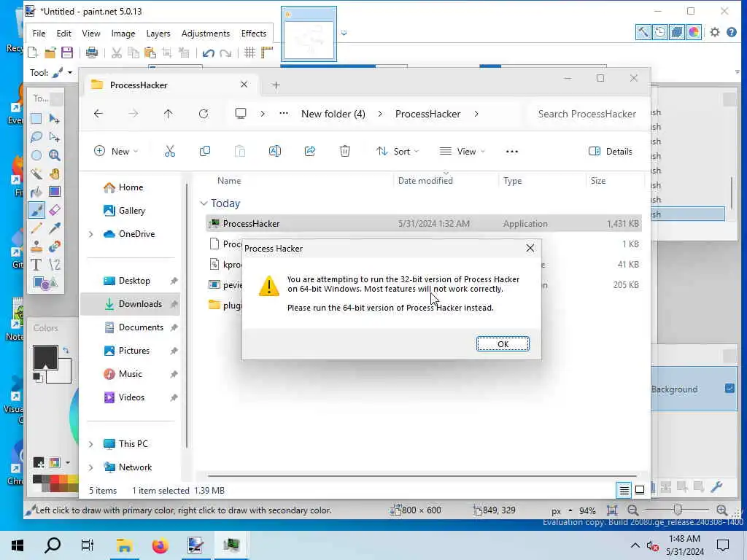The width and height of the screenshot is (747, 560).
Task: Open the Layers menu
Action: pyautogui.click(x=158, y=34)
